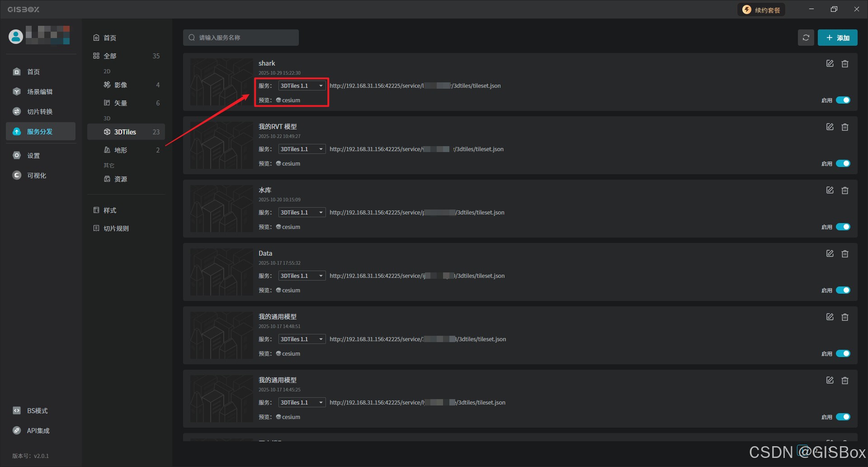Image resolution: width=868 pixels, height=467 pixels.
Task: Edit the 水库 service entry
Action: [x=830, y=190]
